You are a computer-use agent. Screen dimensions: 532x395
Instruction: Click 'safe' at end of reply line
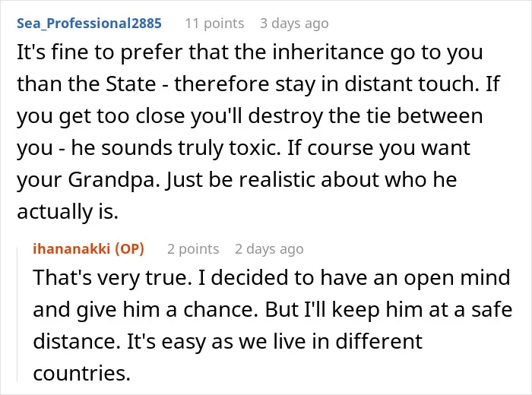[x=492, y=310]
